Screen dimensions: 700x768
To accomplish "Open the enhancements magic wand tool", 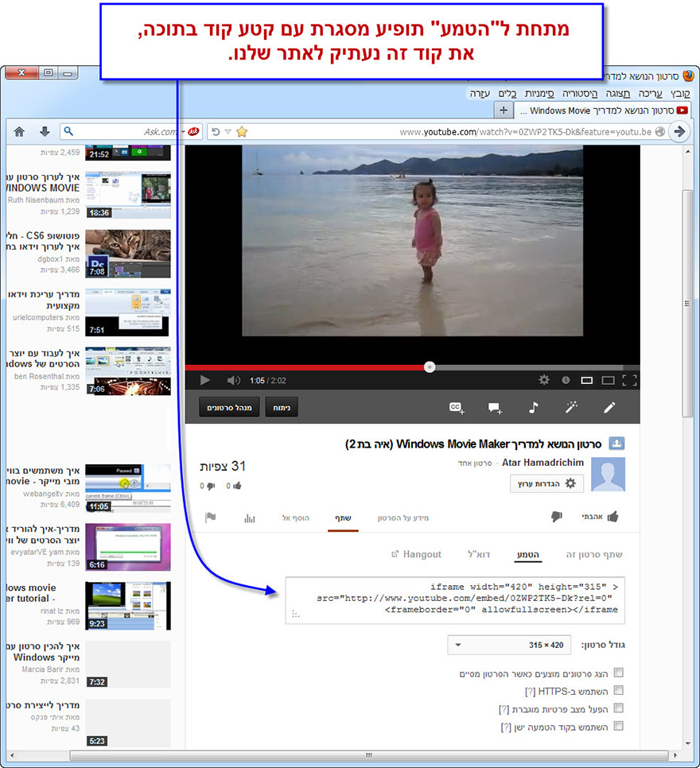I will pyautogui.click(x=570, y=408).
